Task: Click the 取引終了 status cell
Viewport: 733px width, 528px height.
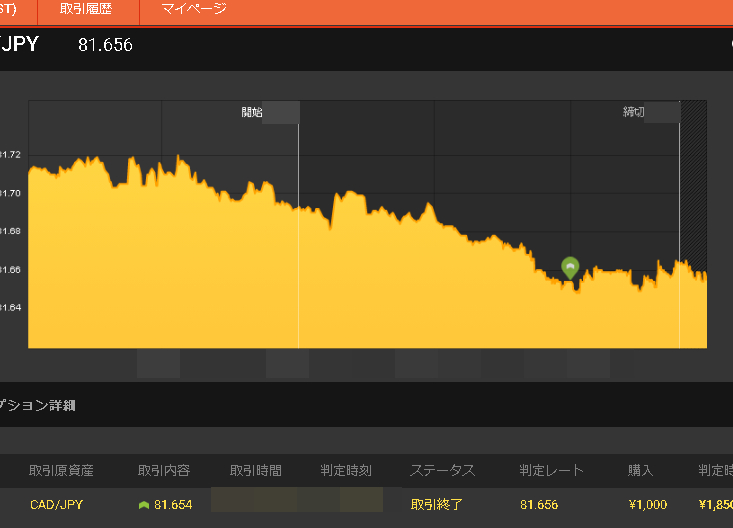Action: (x=437, y=505)
